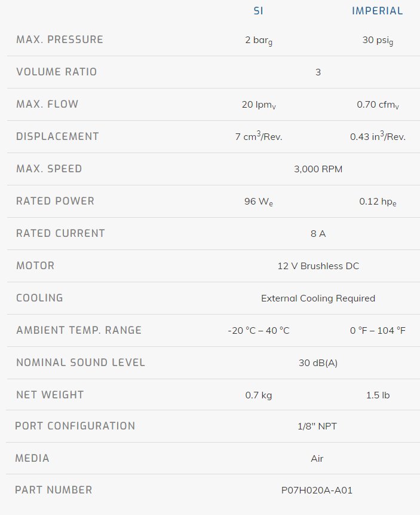Select the MAX. PRESSURE row label
Screen dimensions: 420x515
tap(60, 39)
